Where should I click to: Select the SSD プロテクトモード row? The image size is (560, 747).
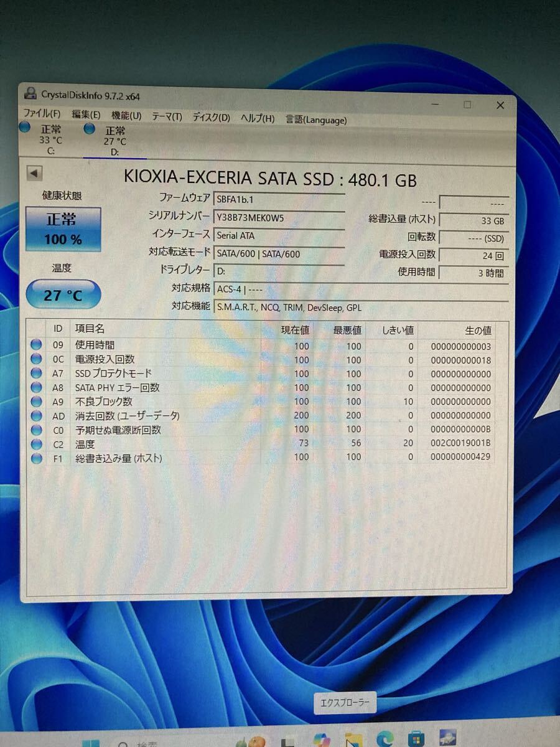click(261, 374)
